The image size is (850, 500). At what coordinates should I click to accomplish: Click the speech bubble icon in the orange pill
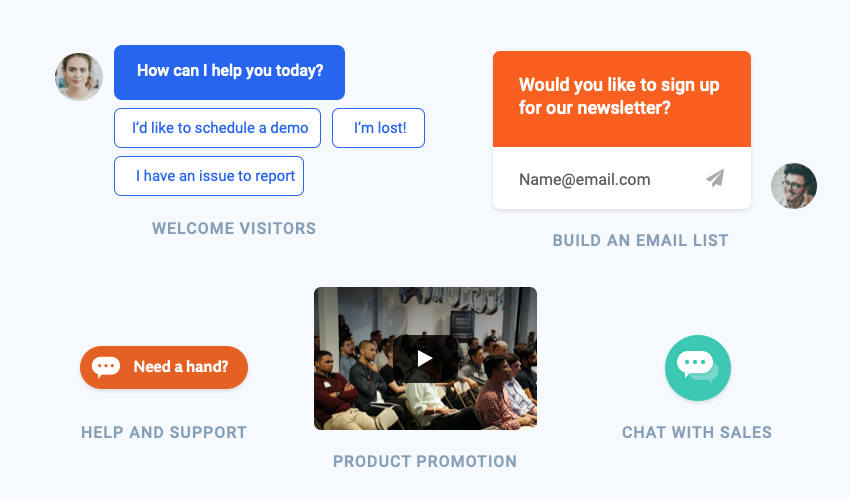point(106,367)
